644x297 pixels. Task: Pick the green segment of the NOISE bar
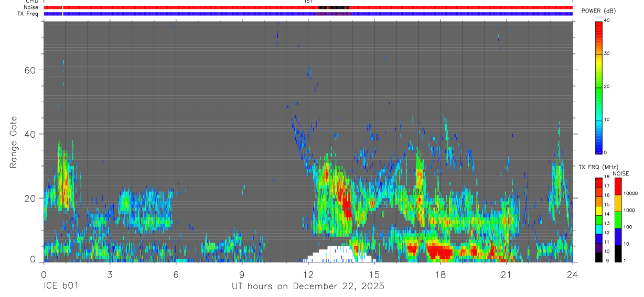(x=618, y=220)
